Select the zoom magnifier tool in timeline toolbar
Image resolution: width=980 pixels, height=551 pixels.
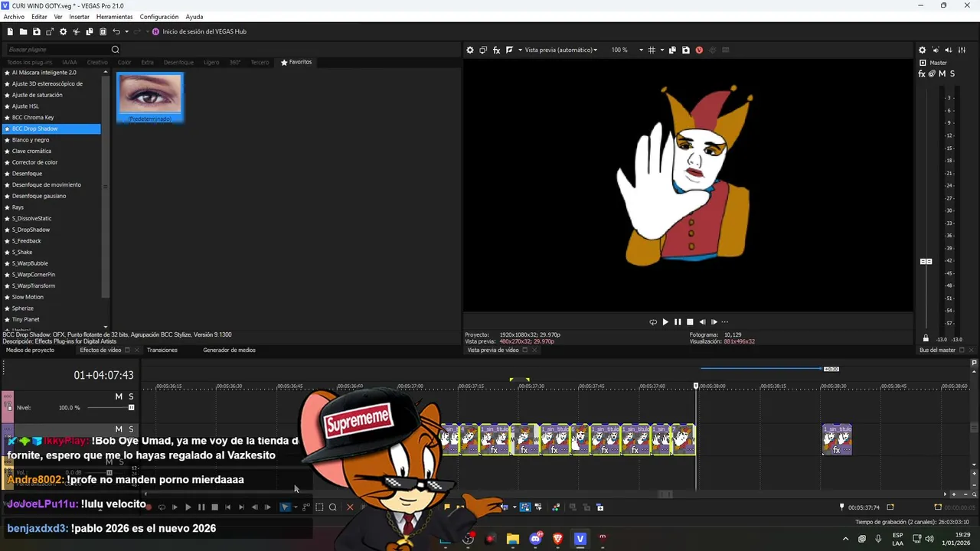pos(332,507)
